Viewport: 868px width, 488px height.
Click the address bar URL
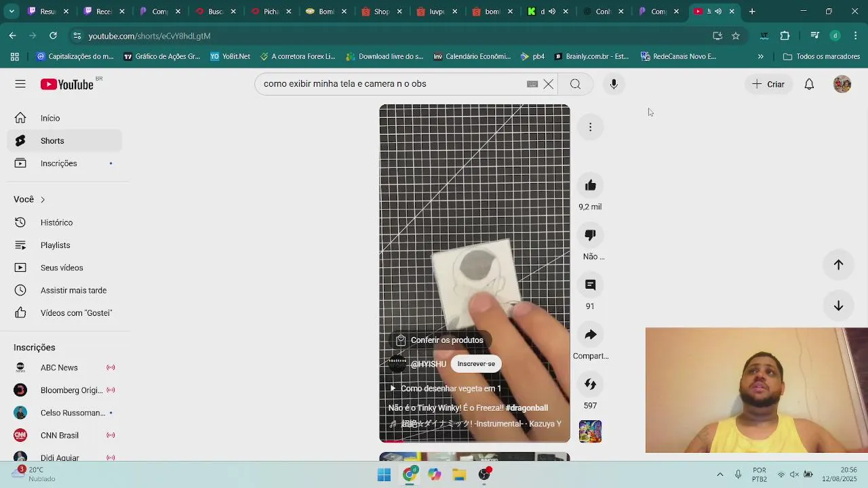(x=149, y=36)
